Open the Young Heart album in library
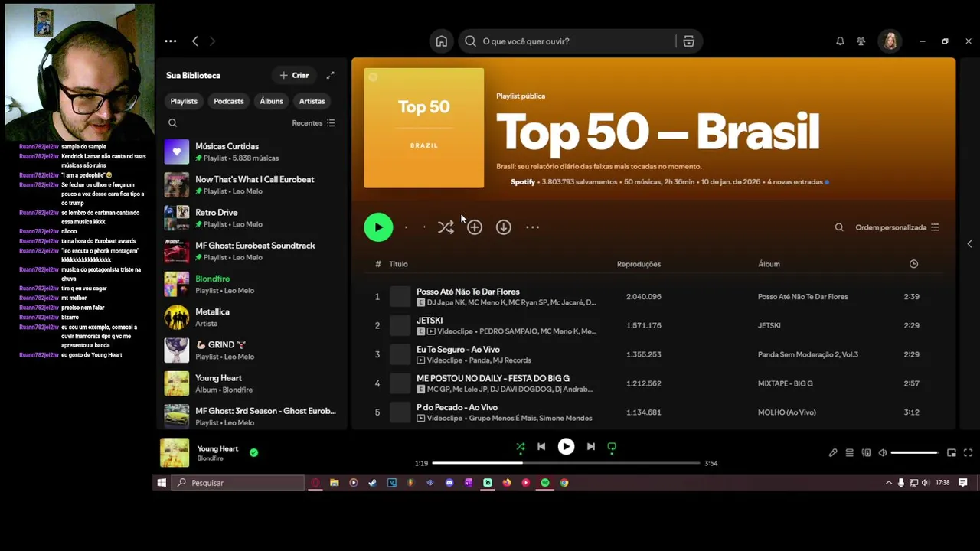Image resolution: width=980 pixels, height=551 pixels. [x=250, y=383]
